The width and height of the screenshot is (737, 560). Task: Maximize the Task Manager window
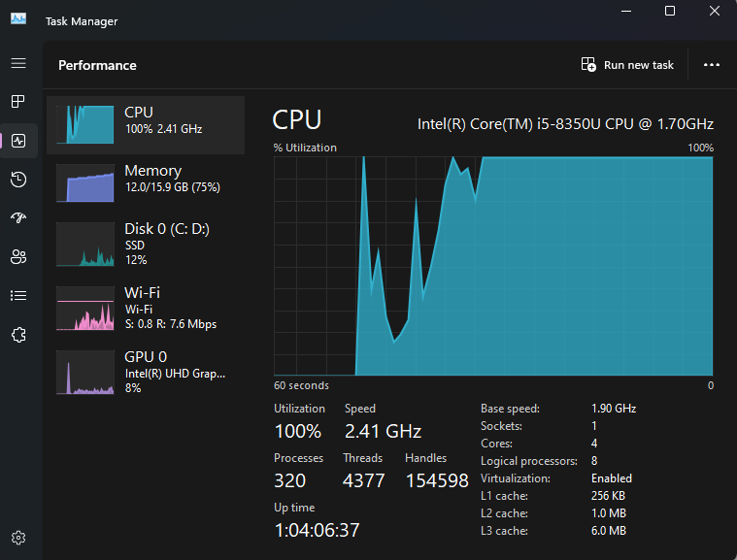[670, 12]
